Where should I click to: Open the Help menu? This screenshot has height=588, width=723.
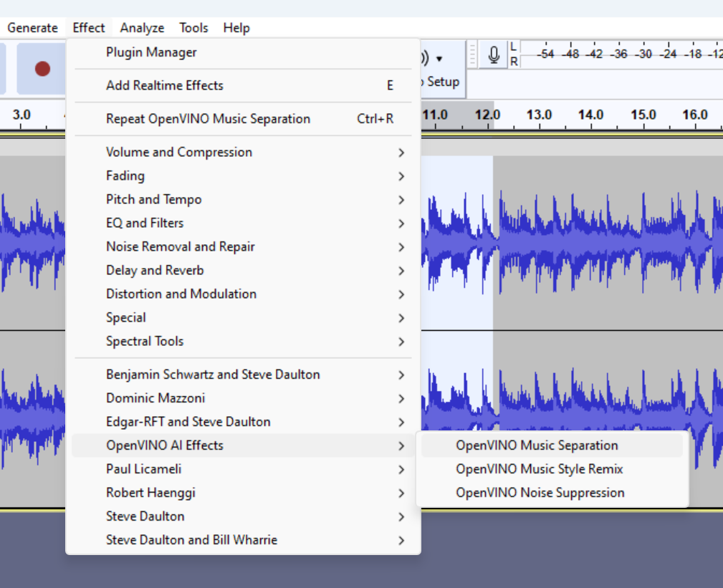coord(236,28)
